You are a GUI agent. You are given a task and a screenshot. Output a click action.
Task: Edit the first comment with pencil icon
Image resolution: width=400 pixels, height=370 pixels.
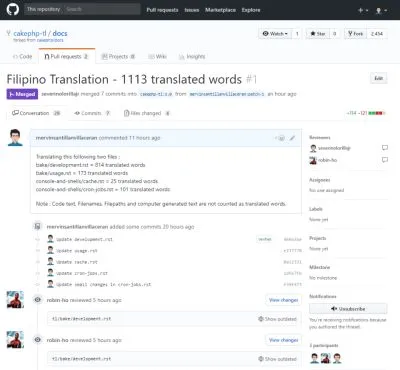pos(292,138)
